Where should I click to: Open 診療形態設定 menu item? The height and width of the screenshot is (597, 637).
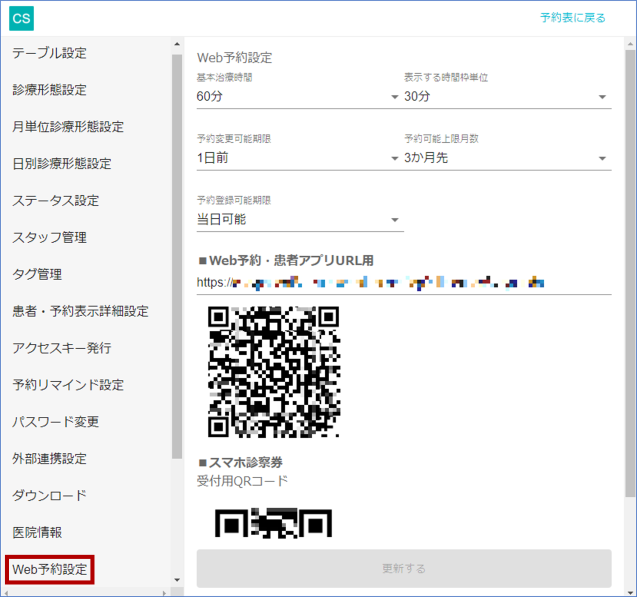point(50,90)
